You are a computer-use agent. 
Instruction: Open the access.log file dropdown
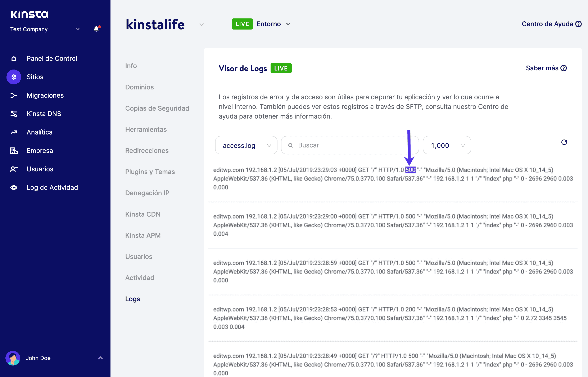coord(246,145)
